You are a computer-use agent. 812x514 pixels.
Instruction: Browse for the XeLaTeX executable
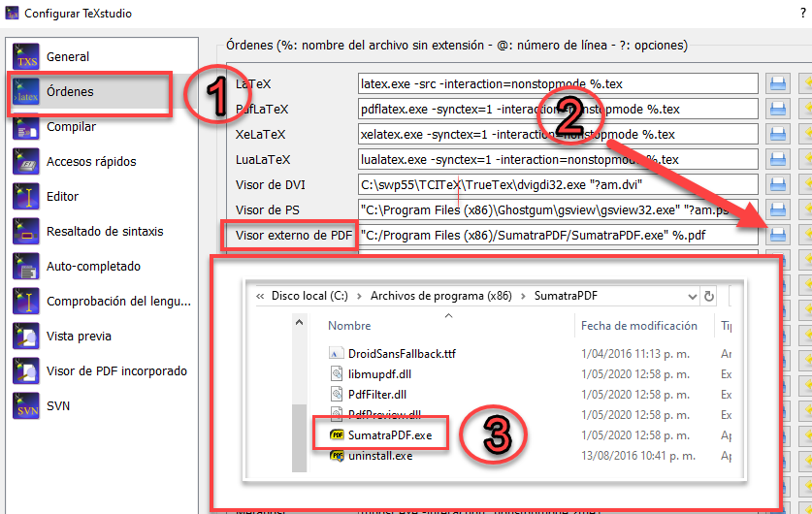tap(777, 134)
